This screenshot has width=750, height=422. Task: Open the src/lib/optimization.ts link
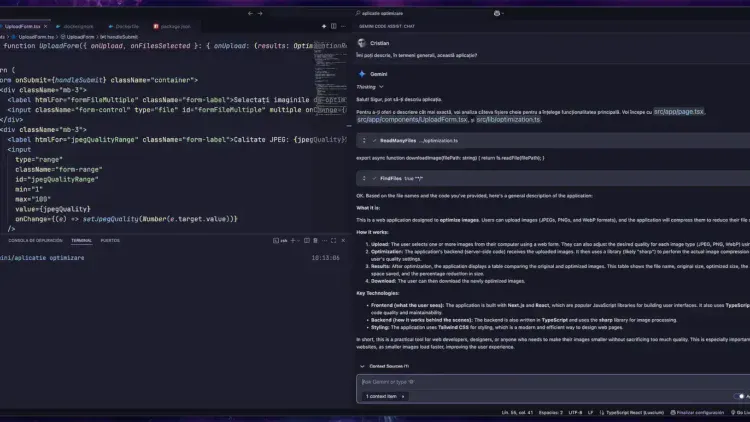508,120
